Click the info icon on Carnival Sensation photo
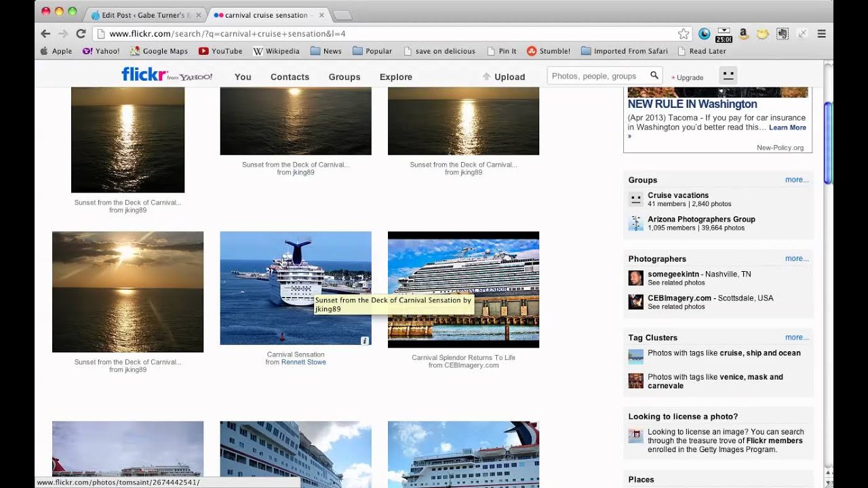The image size is (868, 488). pos(365,341)
